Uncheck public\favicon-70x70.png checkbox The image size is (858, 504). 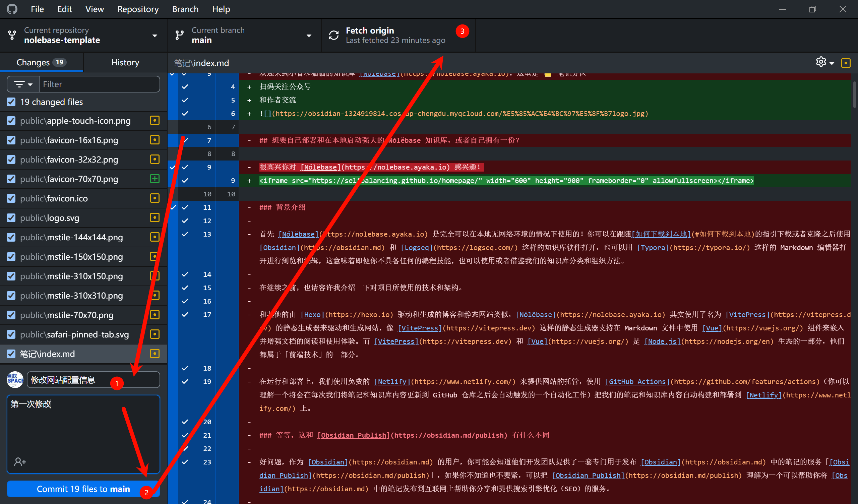[11, 179]
